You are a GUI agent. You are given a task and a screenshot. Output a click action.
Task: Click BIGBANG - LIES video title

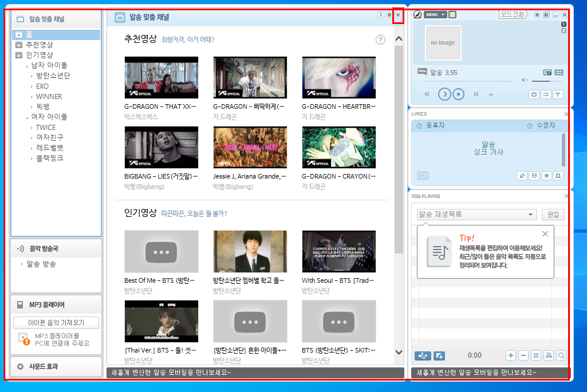(161, 176)
